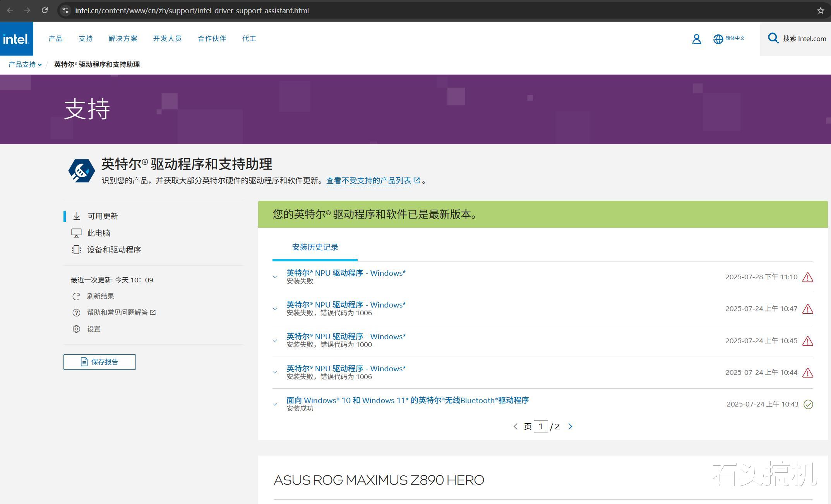Screen dimensions: 831x504
Task: Click the globe language selector icon
Action: (718, 39)
